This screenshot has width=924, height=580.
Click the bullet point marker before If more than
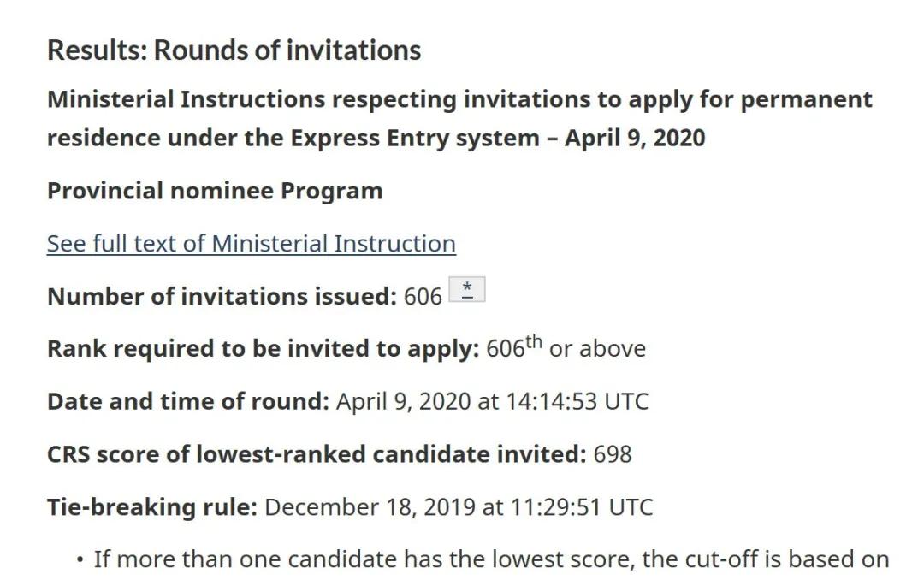(x=80, y=560)
